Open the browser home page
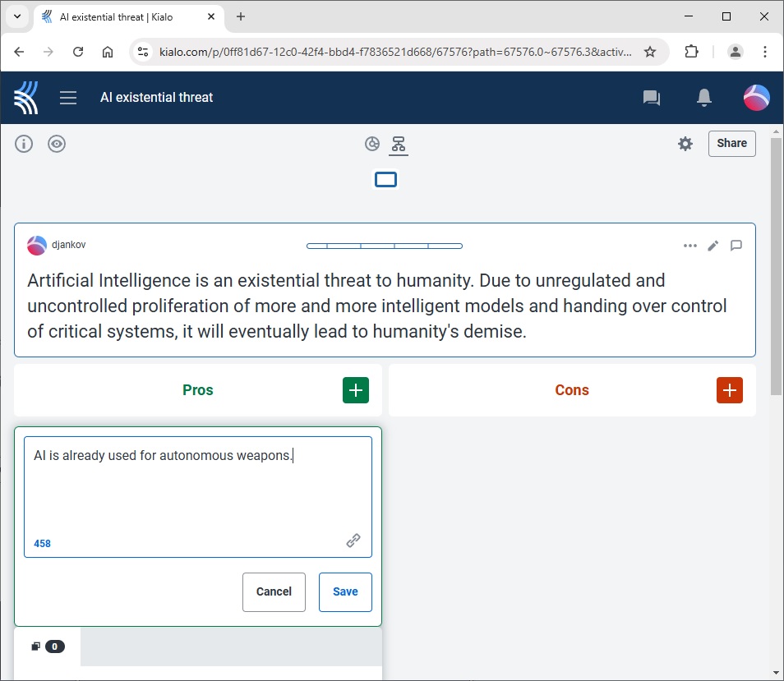Screen dimensions: 784x681 pos(108,52)
